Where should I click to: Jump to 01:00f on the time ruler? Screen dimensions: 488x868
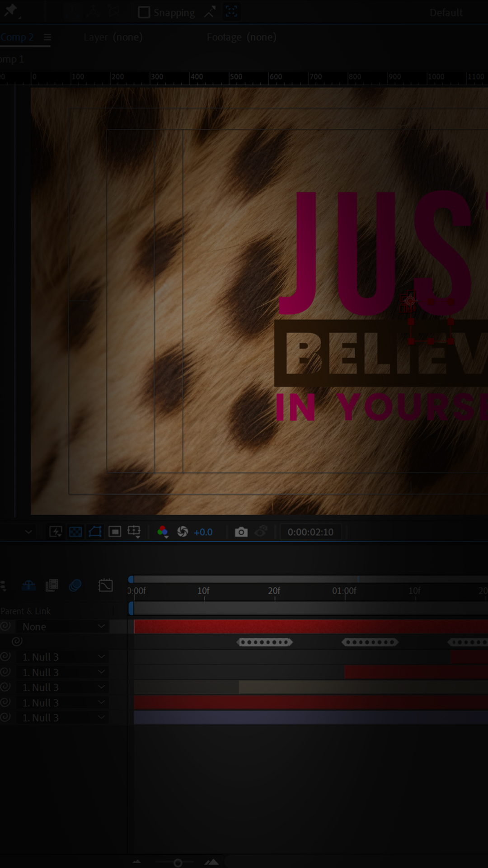click(344, 591)
